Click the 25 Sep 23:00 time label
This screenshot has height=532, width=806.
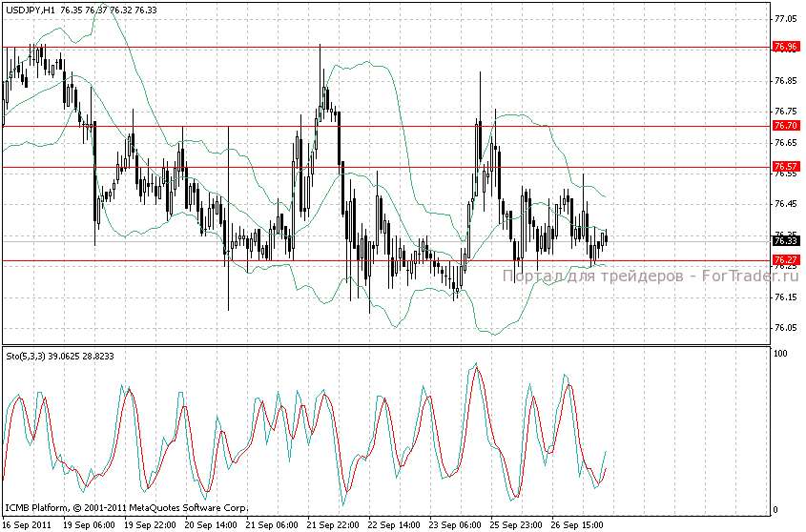(x=517, y=524)
